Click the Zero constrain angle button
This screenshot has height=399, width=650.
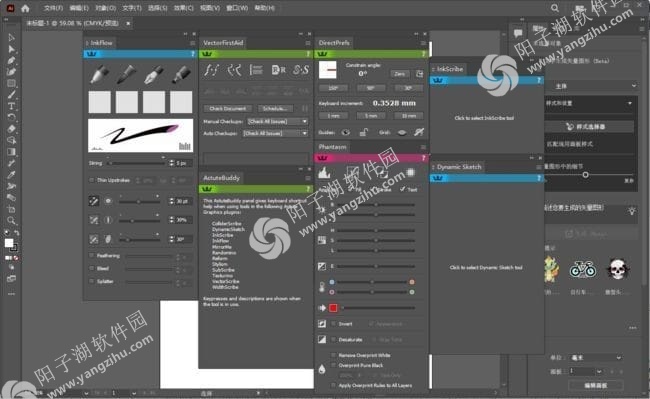click(400, 74)
